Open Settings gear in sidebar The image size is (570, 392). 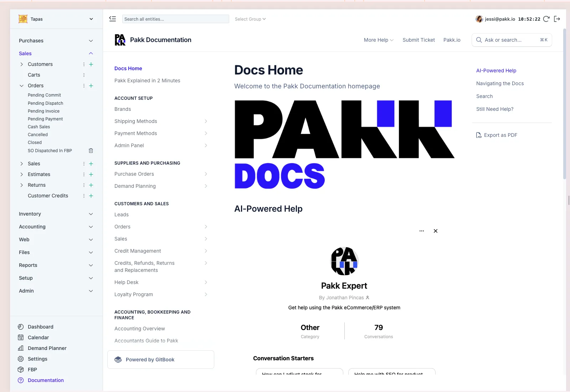click(x=21, y=359)
